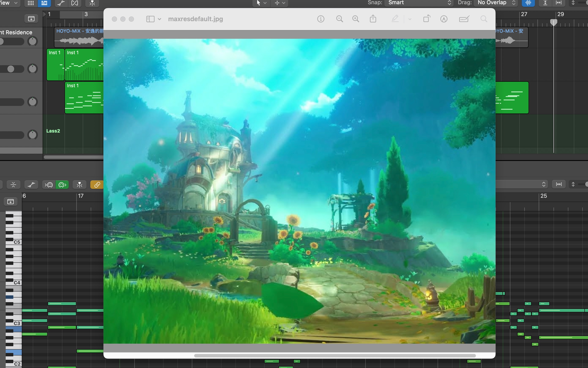Adjust the knob on the Lass2 track
The image size is (588, 368).
pos(33,135)
